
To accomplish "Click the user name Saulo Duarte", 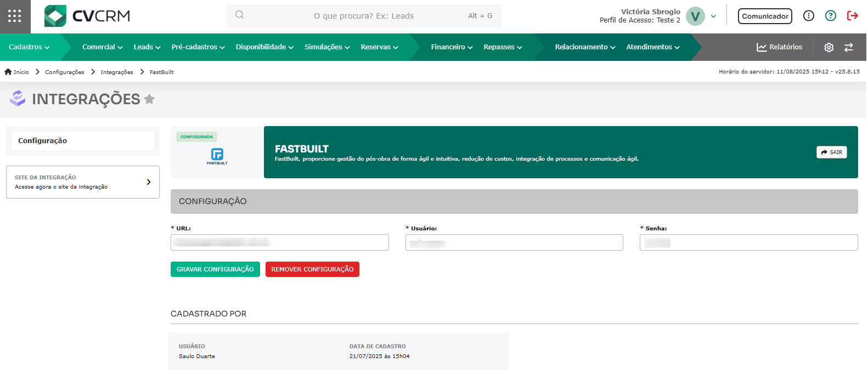I will pos(197,356).
